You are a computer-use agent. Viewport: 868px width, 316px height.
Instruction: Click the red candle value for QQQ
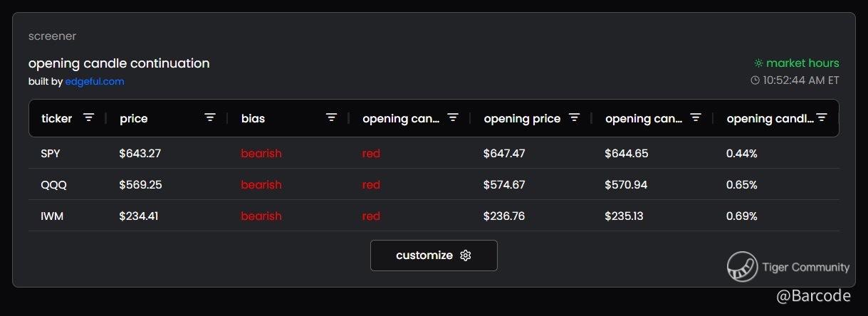tap(371, 184)
